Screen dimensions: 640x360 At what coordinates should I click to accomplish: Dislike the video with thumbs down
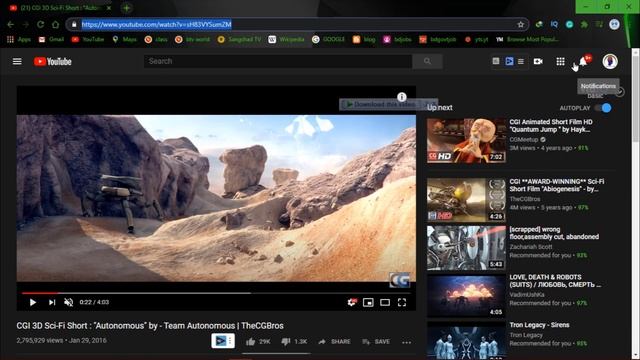click(294, 342)
